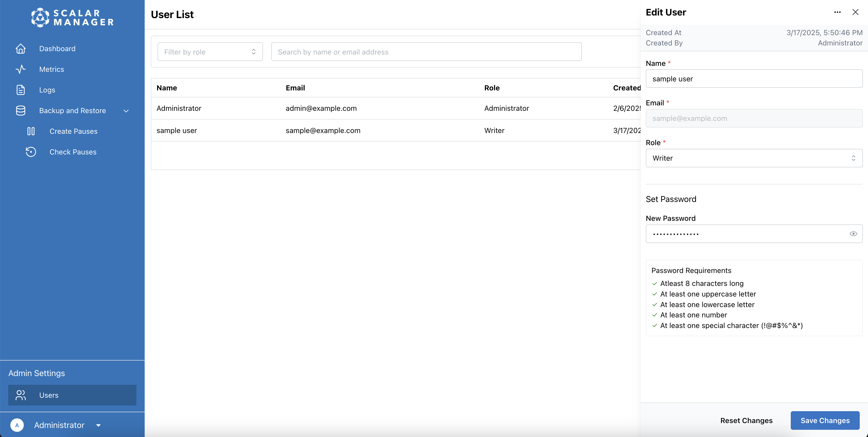The width and height of the screenshot is (868, 437).
Task: Select the Check Pauses icon
Action: [x=31, y=152]
